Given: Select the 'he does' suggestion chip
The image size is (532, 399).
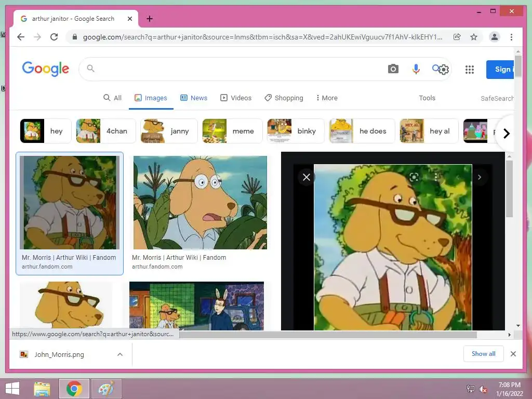Looking at the screenshot, I should click(x=362, y=131).
